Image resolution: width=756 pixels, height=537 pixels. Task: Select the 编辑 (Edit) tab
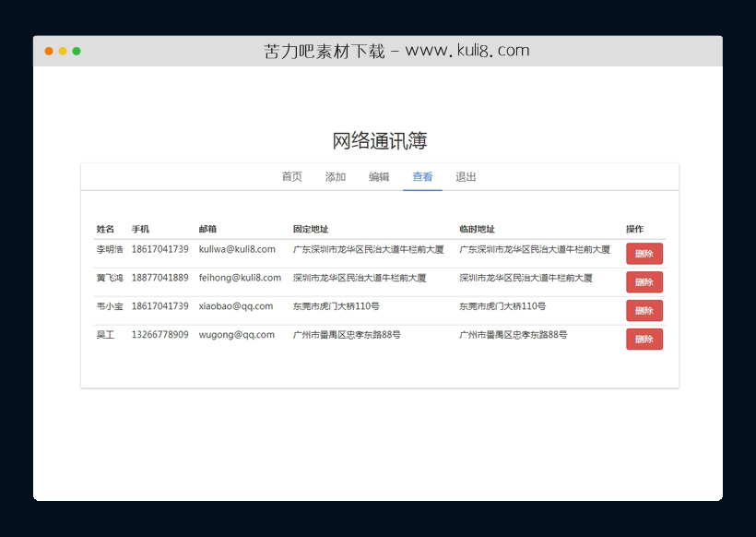click(x=379, y=176)
